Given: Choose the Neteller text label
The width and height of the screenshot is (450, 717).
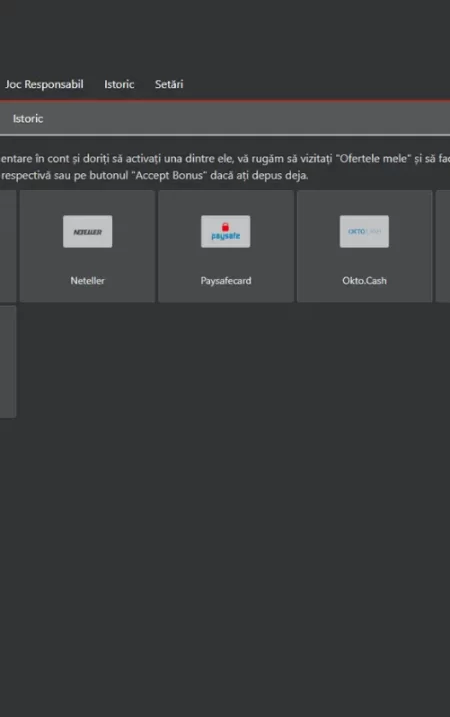Looking at the screenshot, I should 87,281.
